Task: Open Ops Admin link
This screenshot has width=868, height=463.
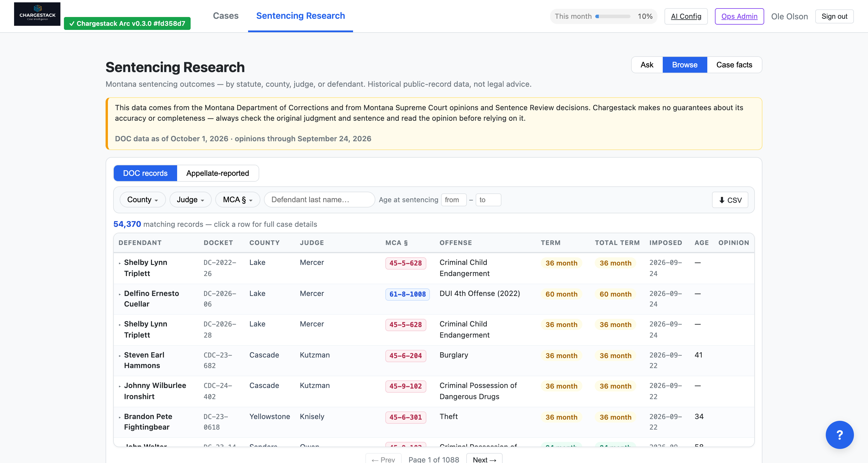Action: [739, 16]
